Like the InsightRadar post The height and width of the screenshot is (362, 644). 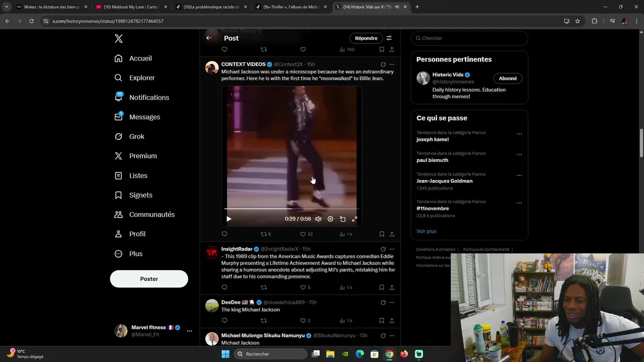click(x=305, y=288)
